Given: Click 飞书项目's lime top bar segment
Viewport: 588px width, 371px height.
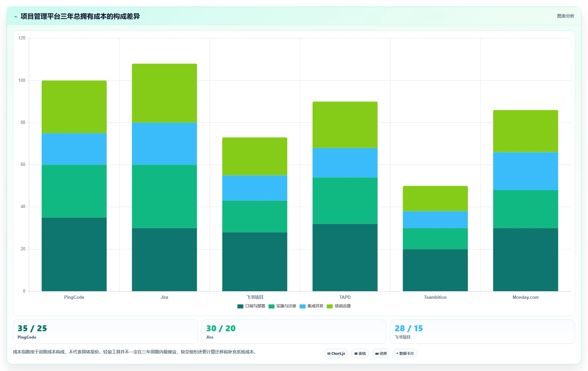Looking at the screenshot, I should tap(255, 156).
